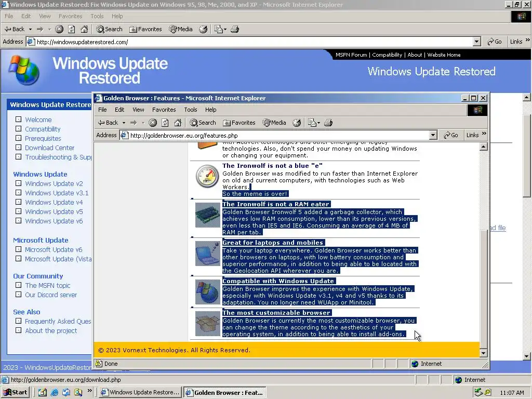
Task: Refresh the Golden Browser features page
Action: (165, 123)
